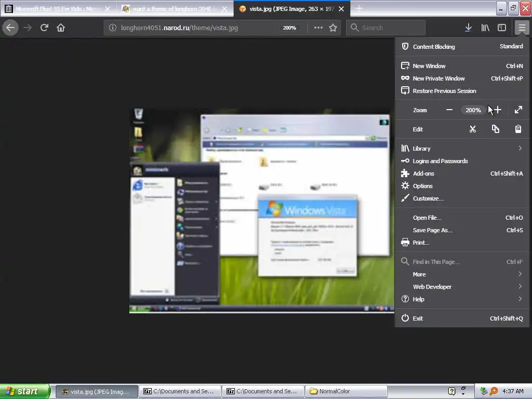Screen dimensions: 532x399
Task: Go back to the previous page
Action: tap(10, 28)
